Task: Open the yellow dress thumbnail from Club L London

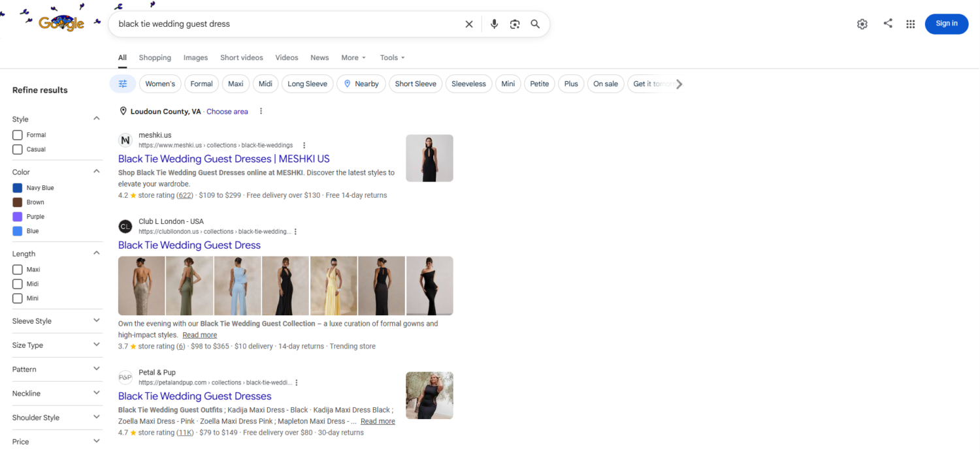Action: point(333,286)
